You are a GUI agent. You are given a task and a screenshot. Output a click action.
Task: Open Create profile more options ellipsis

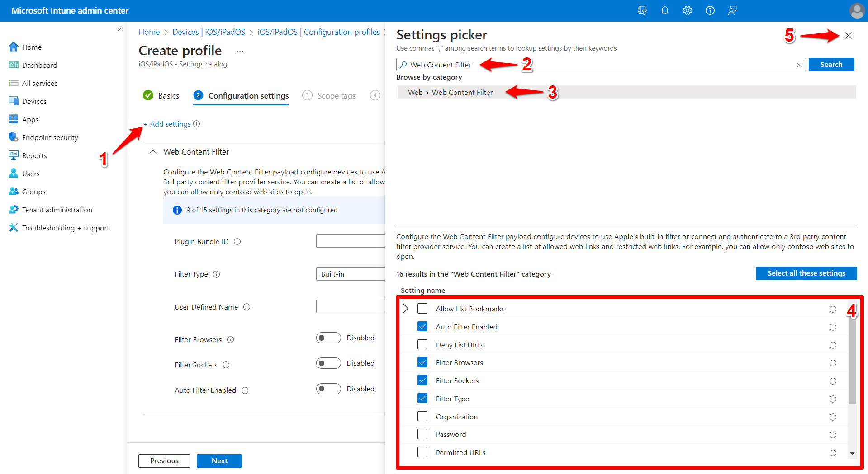point(240,51)
